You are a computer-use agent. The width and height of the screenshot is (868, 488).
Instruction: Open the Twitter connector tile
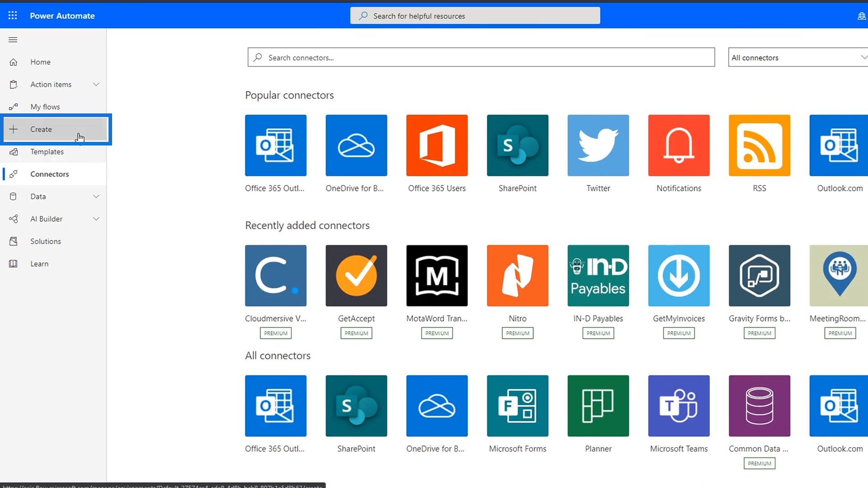598,145
